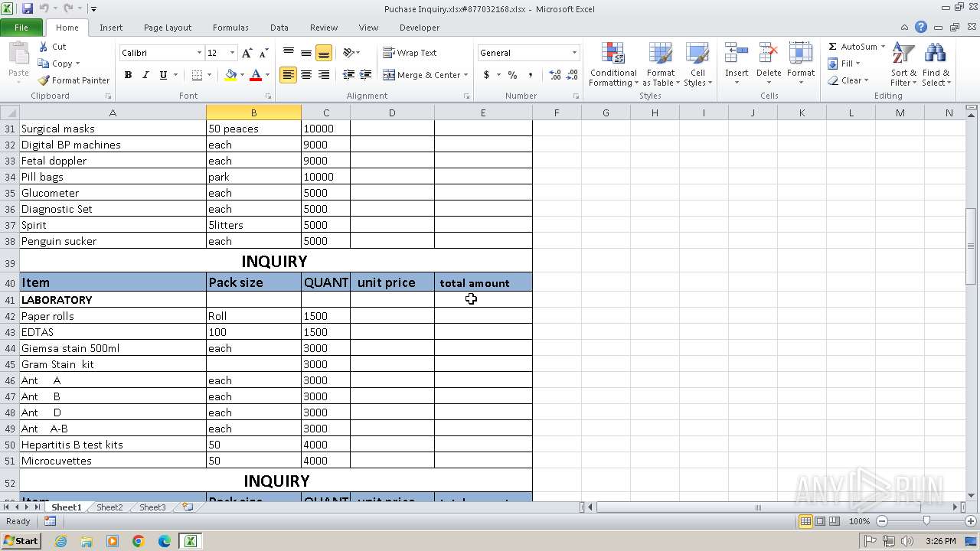
Task: Open Conditional Formatting menu
Action: (613, 65)
